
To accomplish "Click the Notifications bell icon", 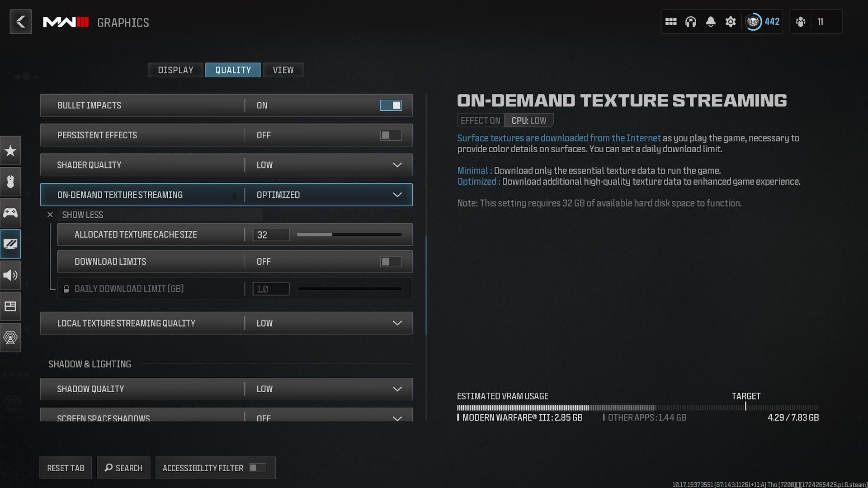I will coord(710,21).
